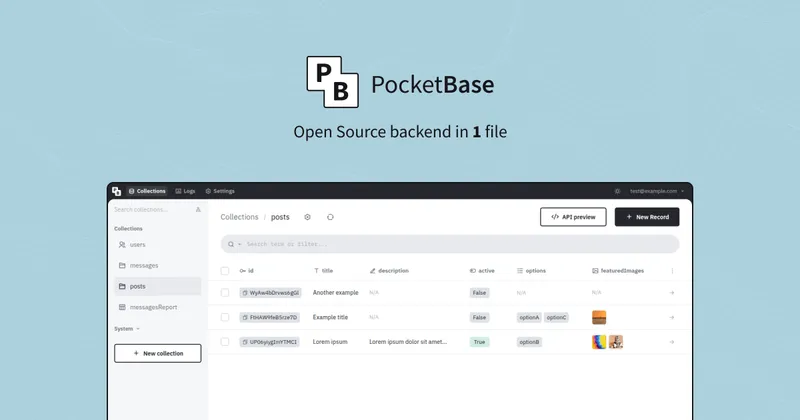Sort by the featuredImages column header

618,270
